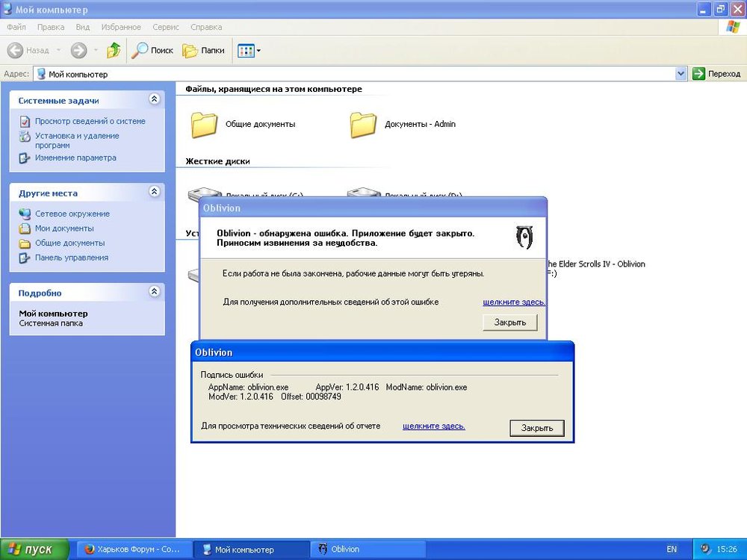Collapse the Системные задачи panel
Screen dimensions: 747x560
pyautogui.click(x=154, y=99)
